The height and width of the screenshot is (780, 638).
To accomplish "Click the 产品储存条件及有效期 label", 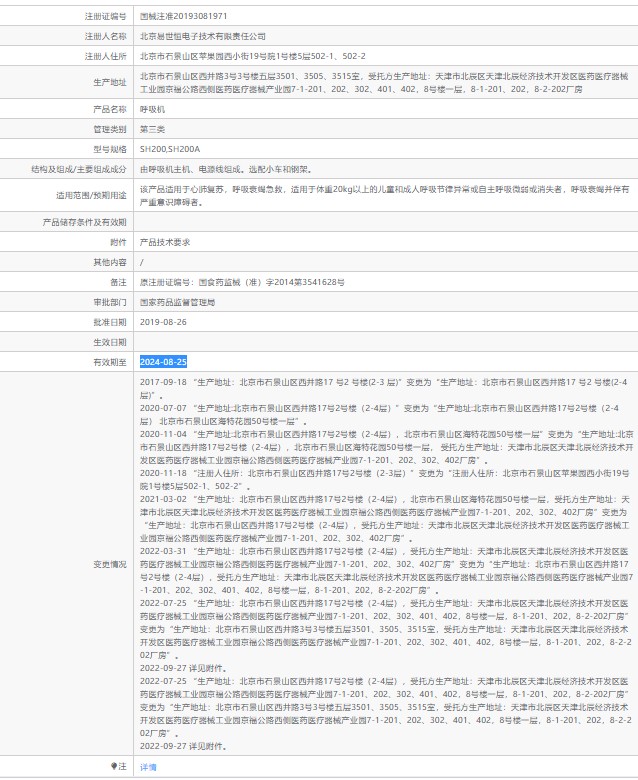I will point(85,222).
